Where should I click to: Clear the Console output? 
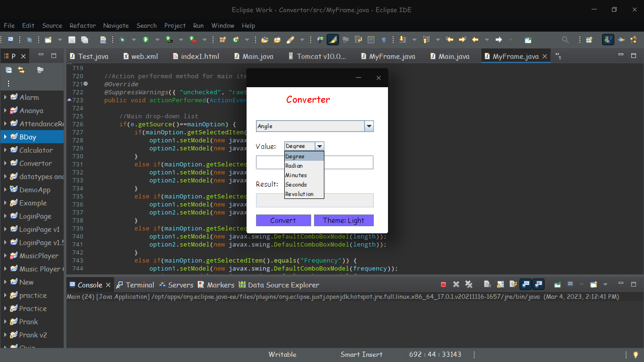pyautogui.click(x=487, y=284)
